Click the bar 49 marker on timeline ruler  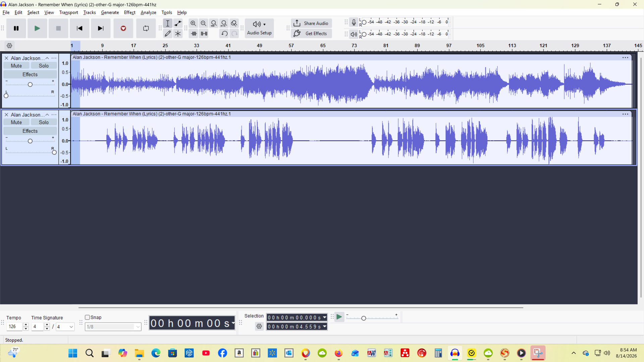pos(259,46)
